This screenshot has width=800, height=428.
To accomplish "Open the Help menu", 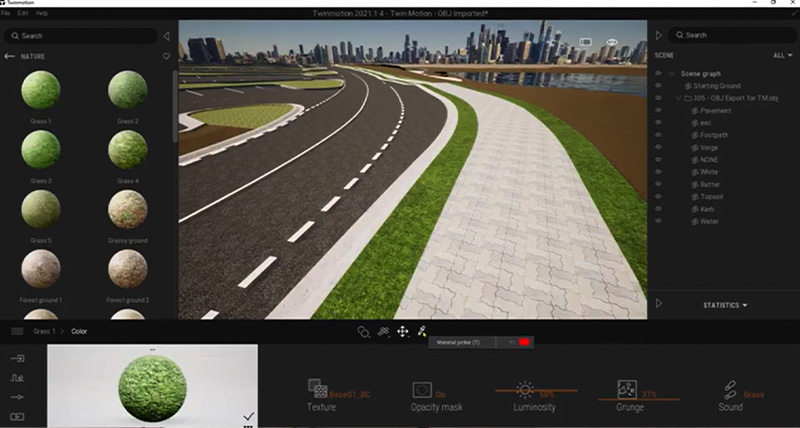I will click(41, 13).
